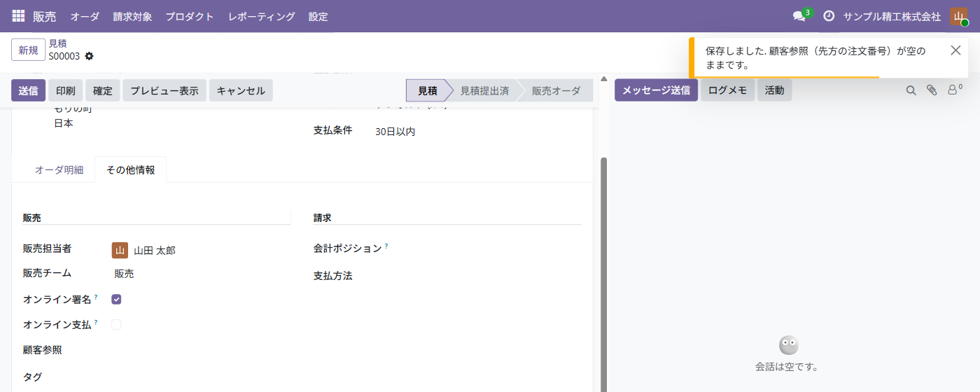The width and height of the screenshot is (980, 392).
Task: Click the 新規 button
Action: pyautogui.click(x=29, y=50)
